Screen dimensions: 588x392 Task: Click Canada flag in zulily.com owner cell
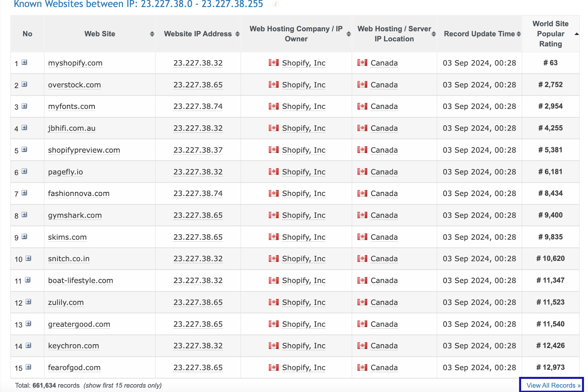point(273,302)
